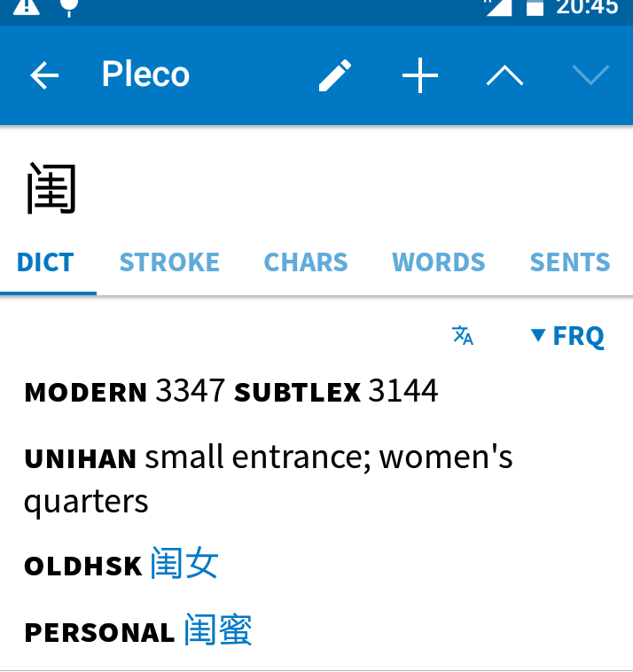Image resolution: width=633 pixels, height=672 pixels.
Task: Open the pencil edit entry icon
Action: (335, 75)
